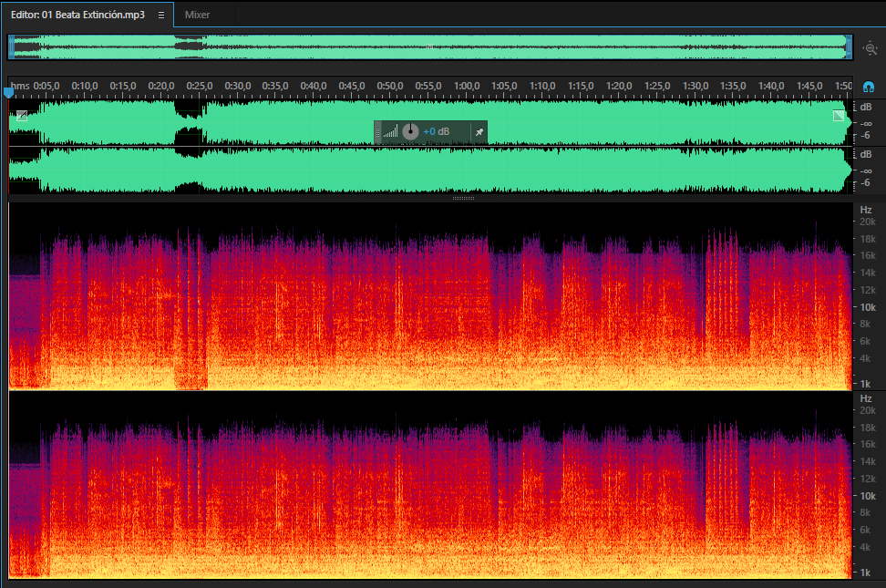Click the +0 dB gain value
The height and width of the screenshot is (588, 886).
(x=437, y=132)
